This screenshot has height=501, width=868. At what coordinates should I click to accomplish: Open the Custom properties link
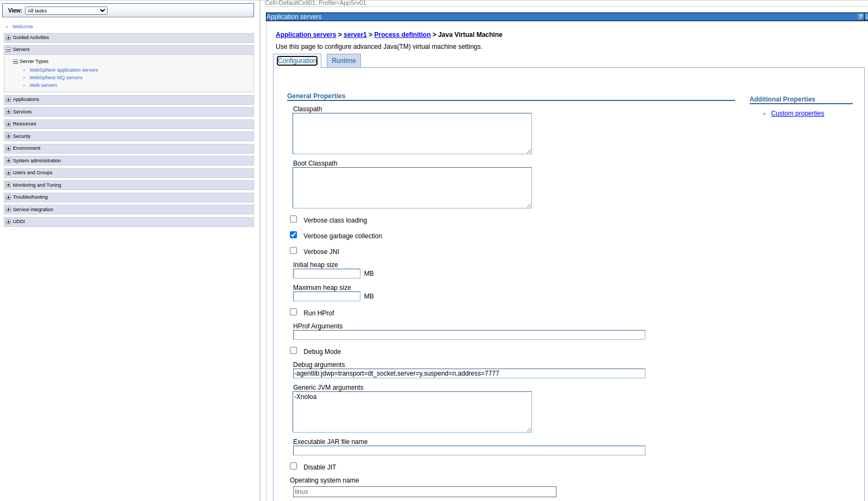tap(797, 113)
